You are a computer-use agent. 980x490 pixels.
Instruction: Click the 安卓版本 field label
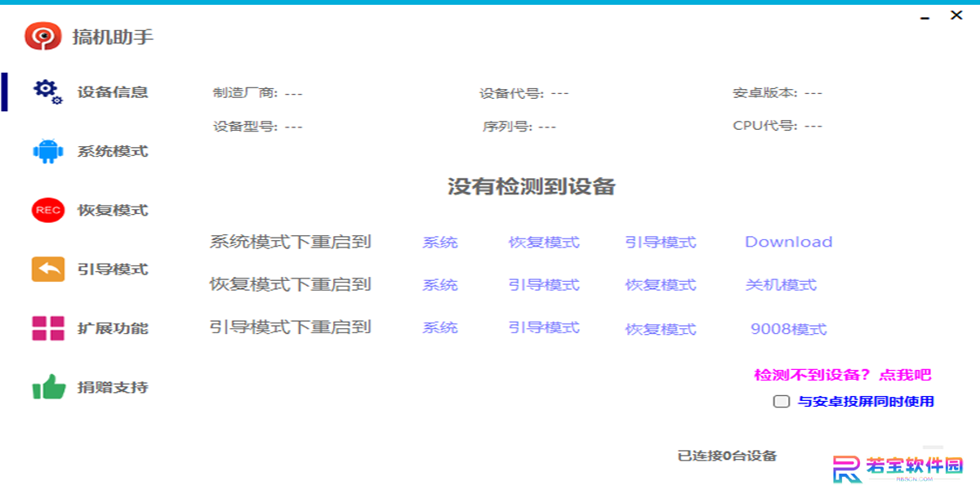[765, 93]
